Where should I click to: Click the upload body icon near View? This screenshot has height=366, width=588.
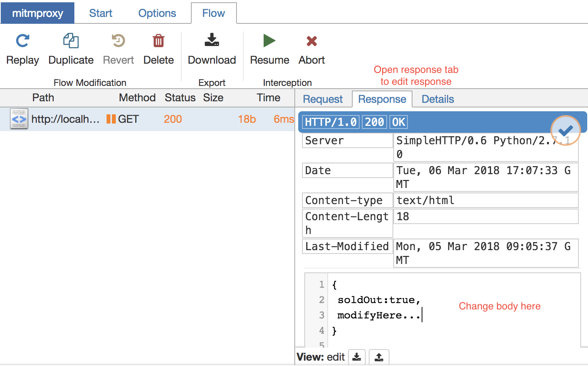pyautogui.click(x=379, y=357)
